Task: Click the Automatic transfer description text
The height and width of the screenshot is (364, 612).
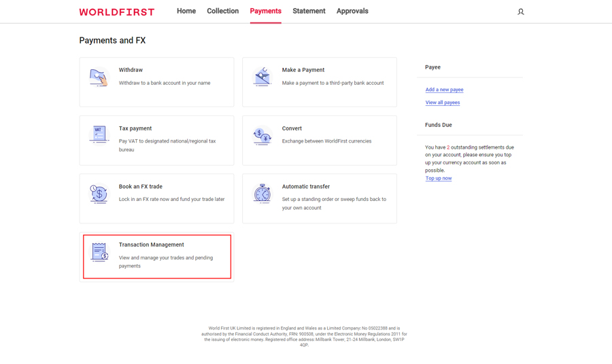Action: point(334,204)
